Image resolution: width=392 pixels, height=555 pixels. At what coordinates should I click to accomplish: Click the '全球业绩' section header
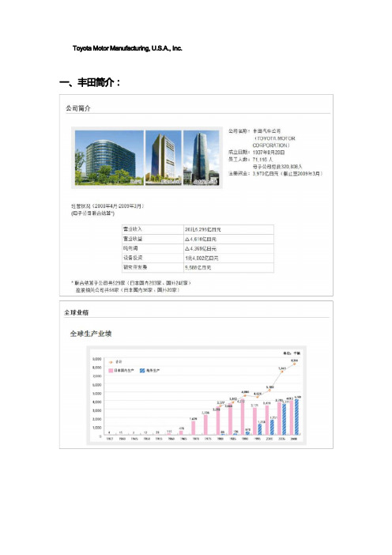point(76,312)
